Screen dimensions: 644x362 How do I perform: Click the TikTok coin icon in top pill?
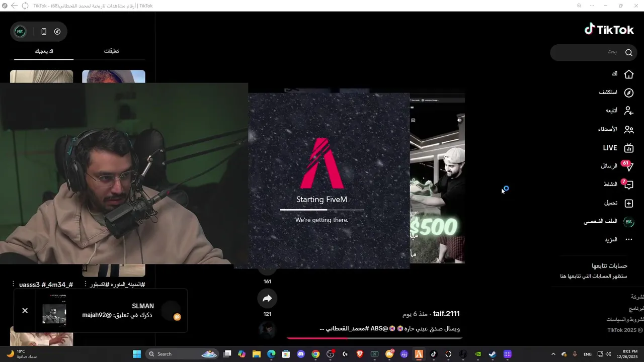point(57,31)
